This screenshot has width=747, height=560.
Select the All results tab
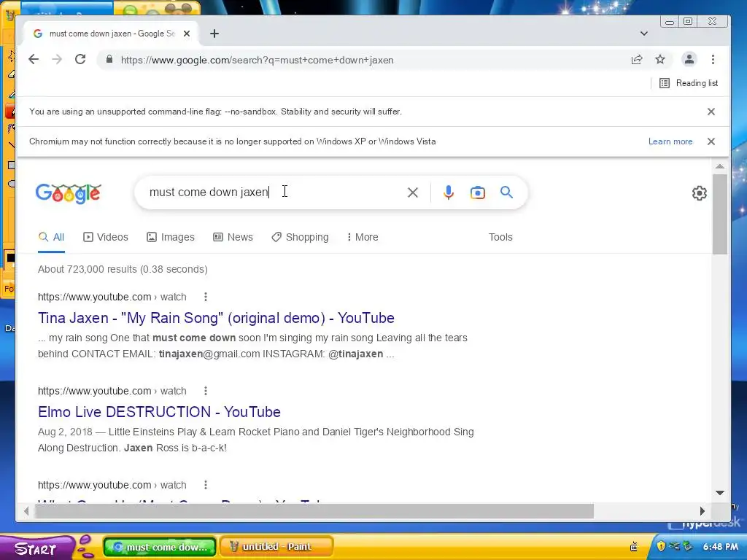click(x=52, y=237)
